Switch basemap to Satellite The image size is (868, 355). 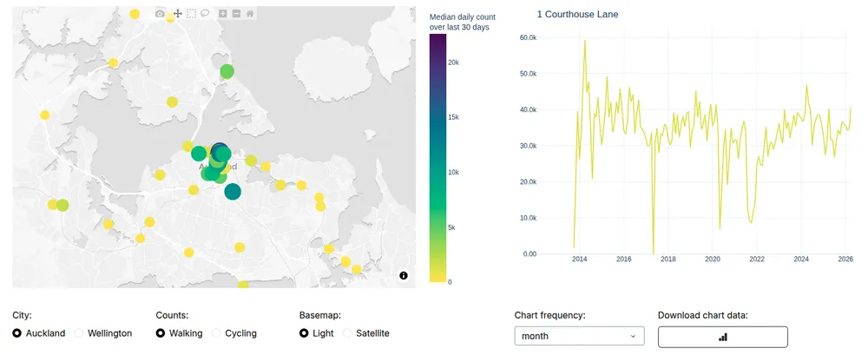point(349,333)
